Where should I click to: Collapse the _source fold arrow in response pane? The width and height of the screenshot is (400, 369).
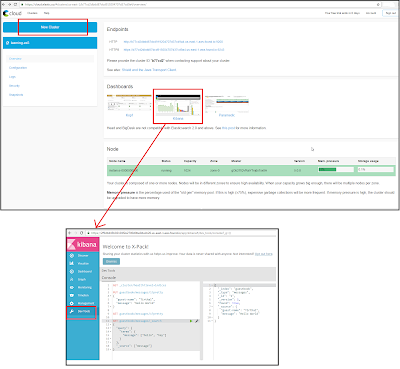[212, 306]
